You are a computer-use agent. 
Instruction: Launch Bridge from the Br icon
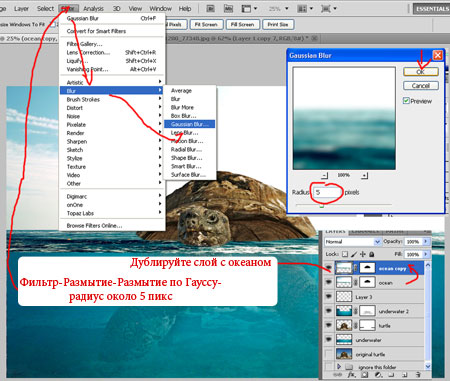(210, 9)
